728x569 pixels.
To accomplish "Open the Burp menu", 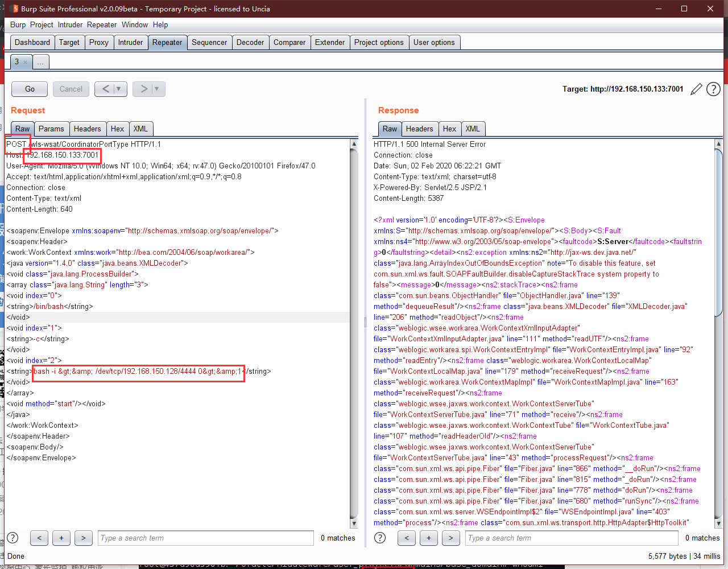I will click(x=18, y=24).
